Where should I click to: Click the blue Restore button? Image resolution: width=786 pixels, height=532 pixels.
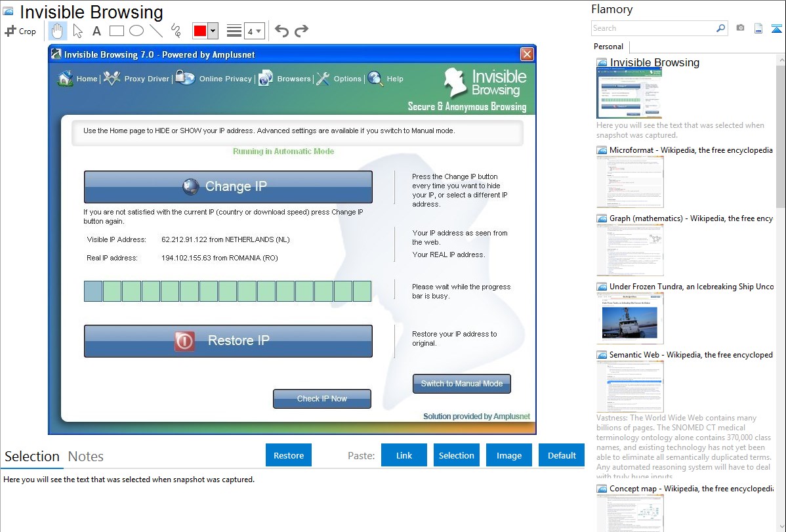coord(289,455)
